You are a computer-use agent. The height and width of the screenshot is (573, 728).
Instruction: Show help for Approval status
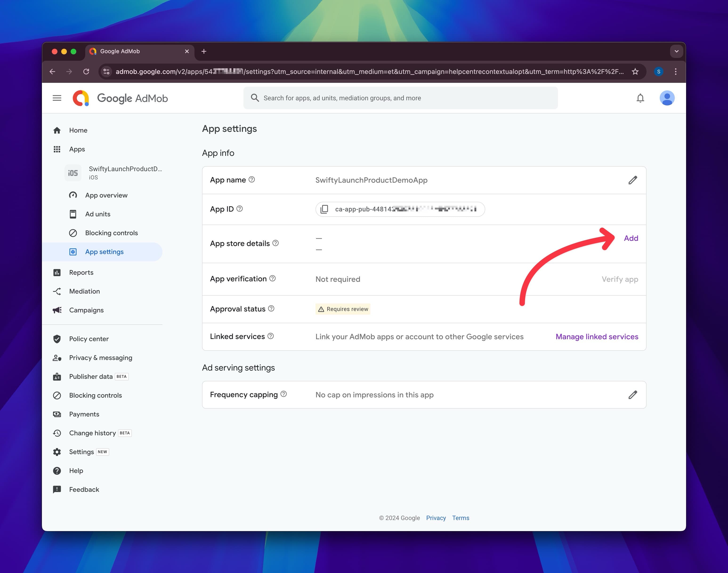click(271, 308)
